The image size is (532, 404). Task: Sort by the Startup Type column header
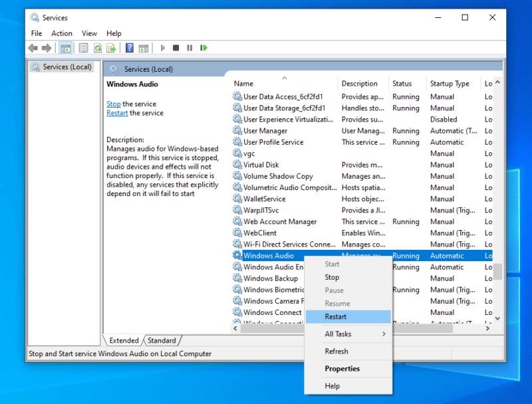click(x=454, y=83)
